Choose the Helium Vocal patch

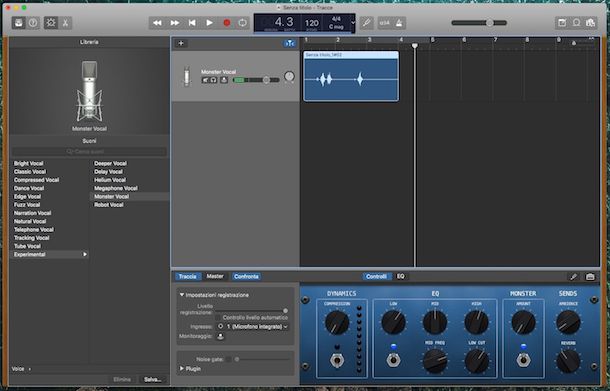[x=110, y=180]
